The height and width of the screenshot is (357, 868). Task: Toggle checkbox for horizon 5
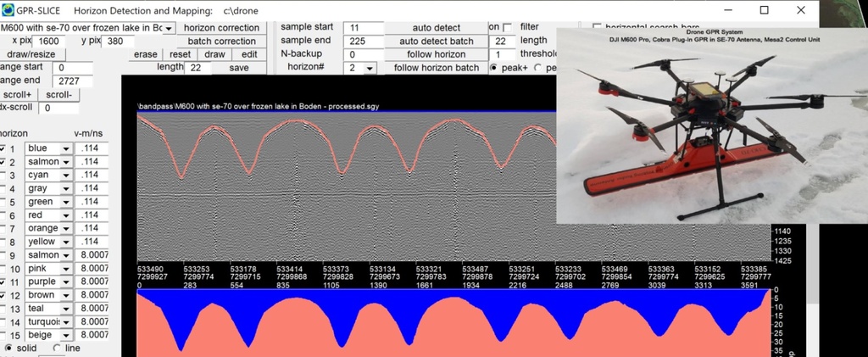[3, 202]
